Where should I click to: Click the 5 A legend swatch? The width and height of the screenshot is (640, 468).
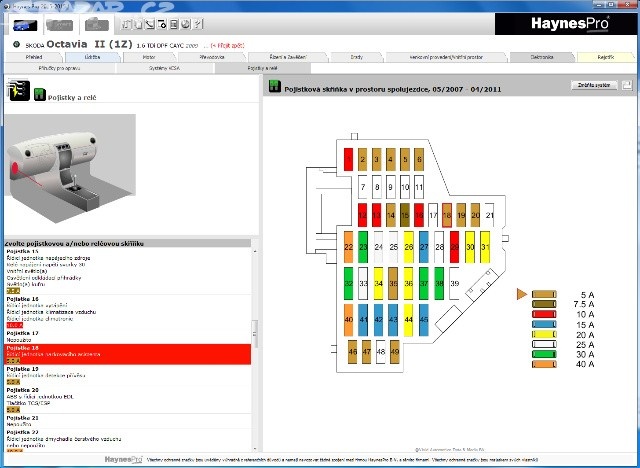(544, 295)
